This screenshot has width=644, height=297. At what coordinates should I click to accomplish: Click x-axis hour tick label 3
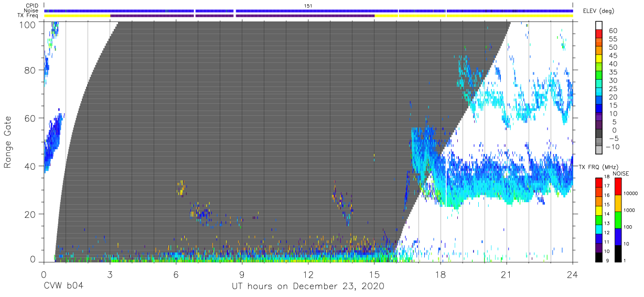click(x=110, y=274)
